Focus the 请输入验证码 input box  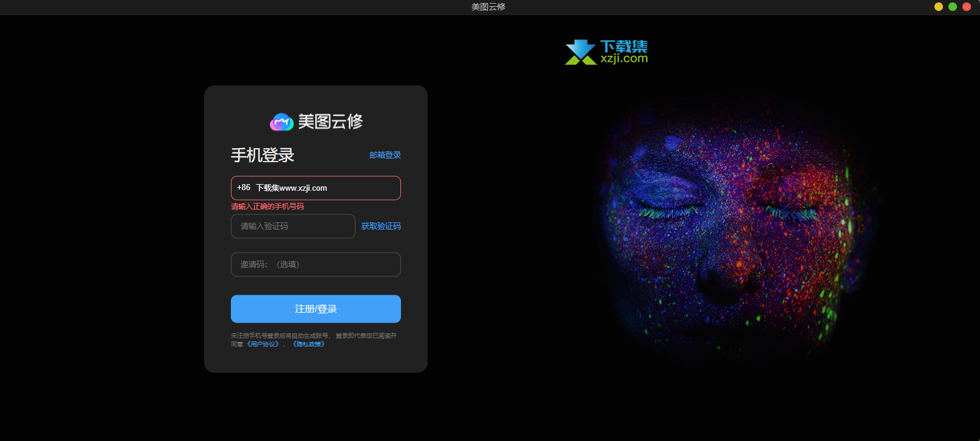point(293,227)
